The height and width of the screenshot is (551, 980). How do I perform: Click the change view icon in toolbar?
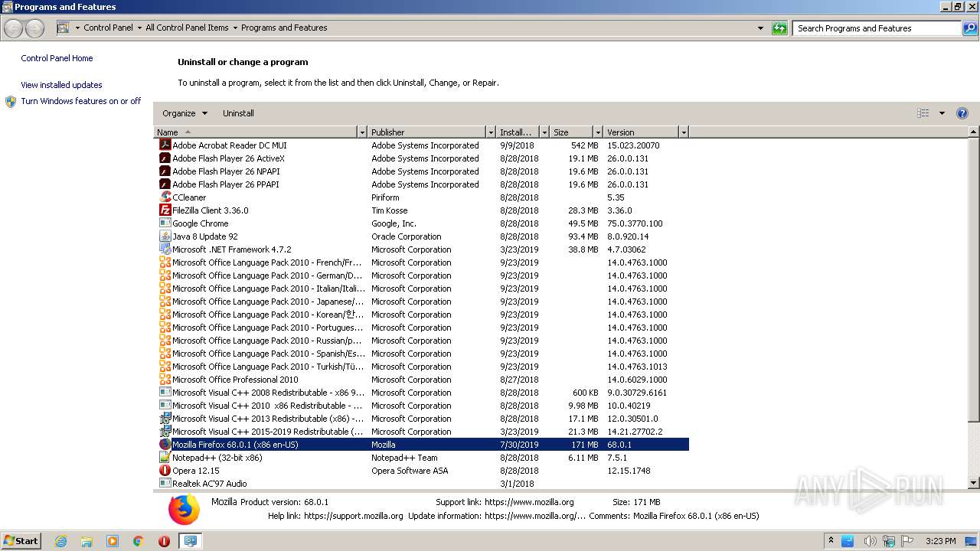pyautogui.click(x=923, y=113)
